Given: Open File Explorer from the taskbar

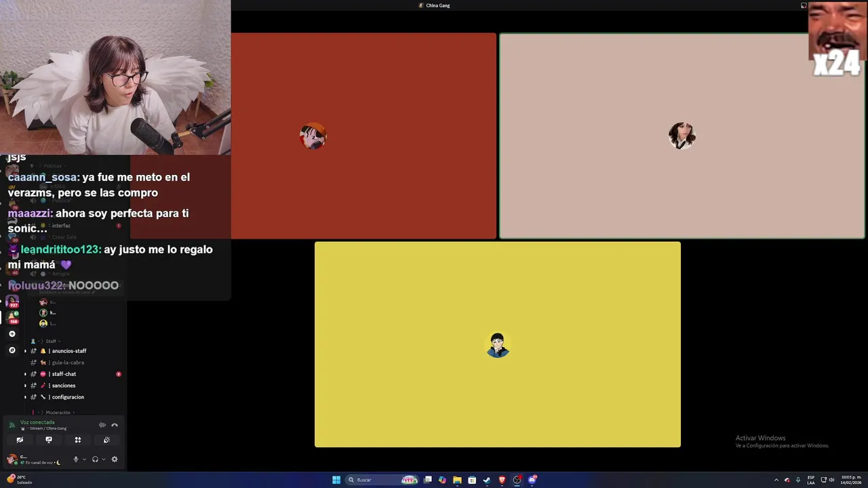Looking at the screenshot, I should (457, 480).
